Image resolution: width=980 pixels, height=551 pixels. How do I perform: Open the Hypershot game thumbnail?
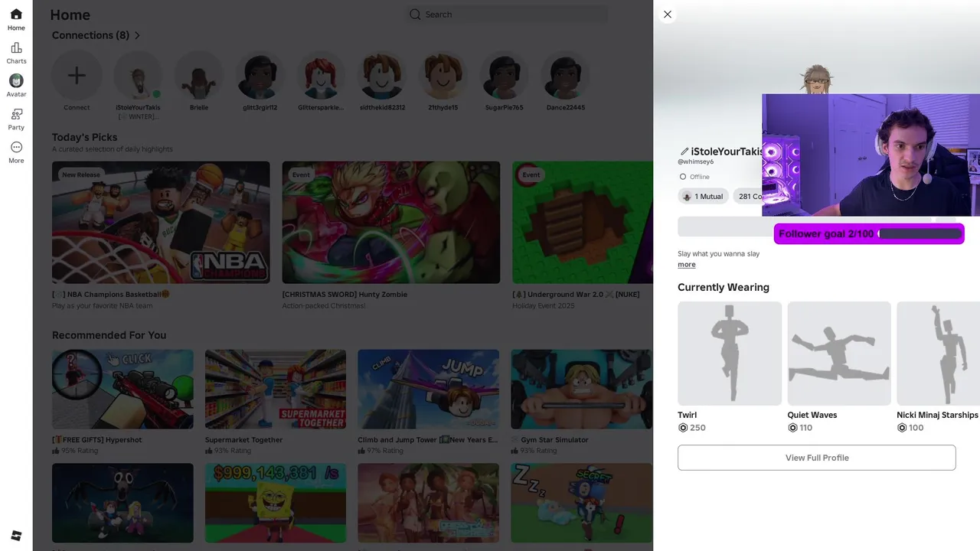[122, 390]
